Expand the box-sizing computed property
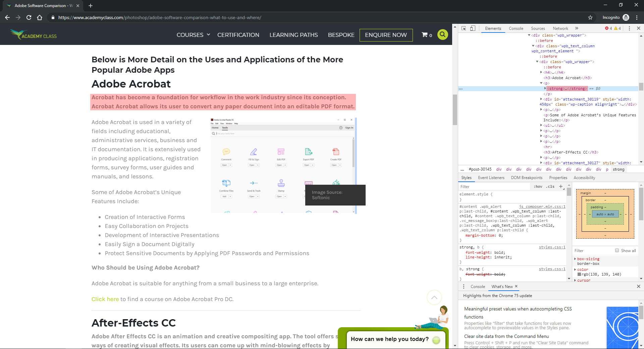 [575, 259]
